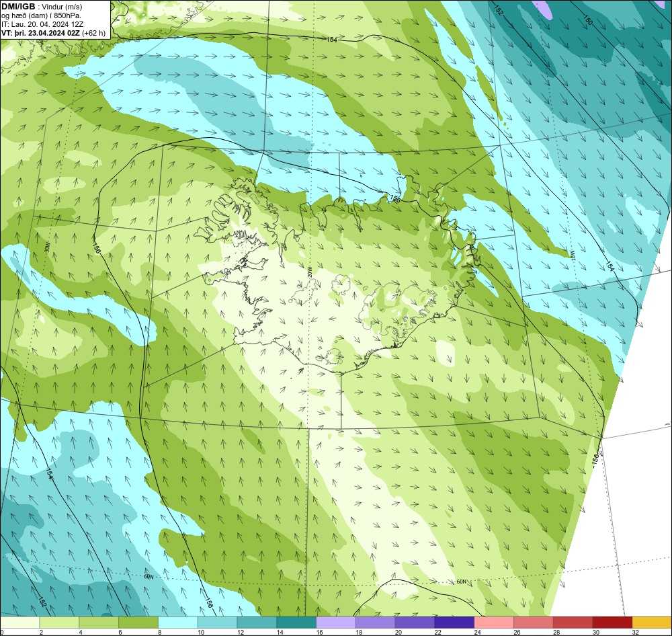This screenshot has width=672, height=636.
Task: Click the '60N' latitude label in the lower-right
Action: (x=461, y=582)
